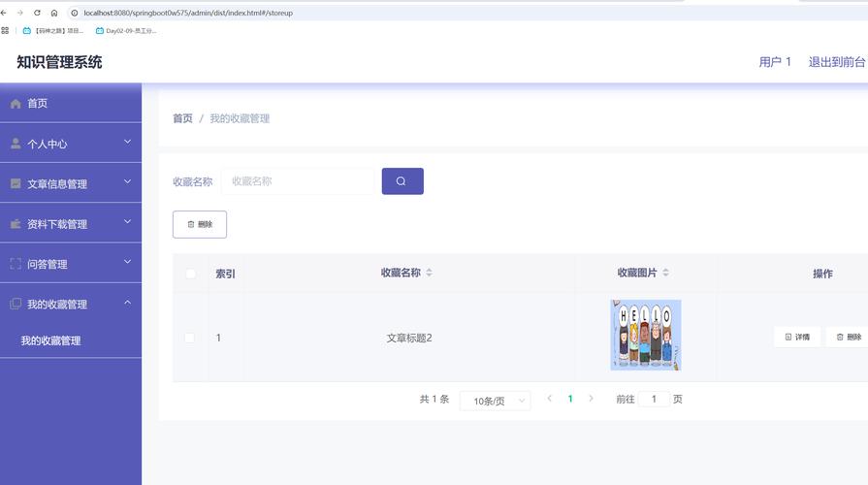Viewport: 868px width, 485px height.
Task: Click the 详情 button in the row
Action: pos(796,337)
